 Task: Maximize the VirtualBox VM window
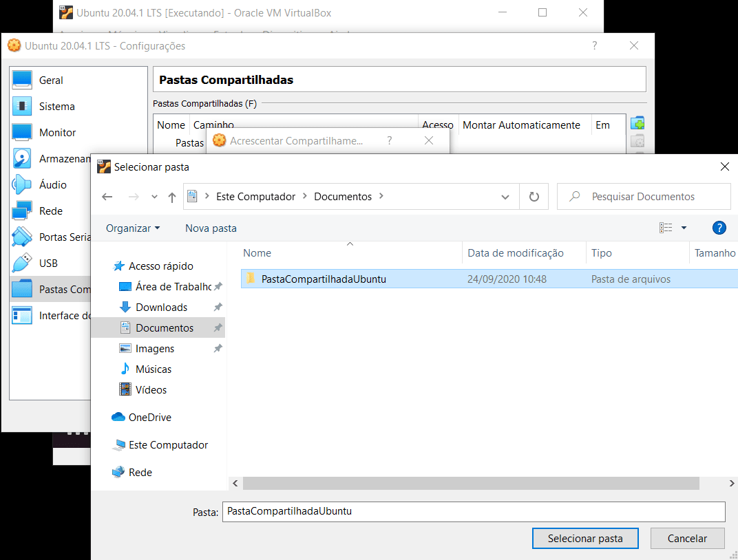(x=542, y=12)
